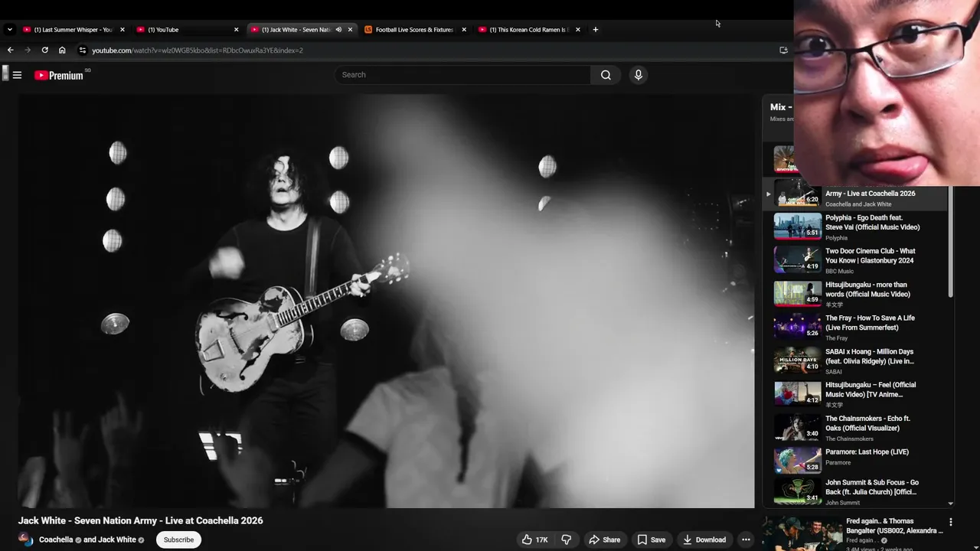Start voice search with microphone icon
Image resolution: width=980 pixels, height=551 pixels.
(639, 75)
